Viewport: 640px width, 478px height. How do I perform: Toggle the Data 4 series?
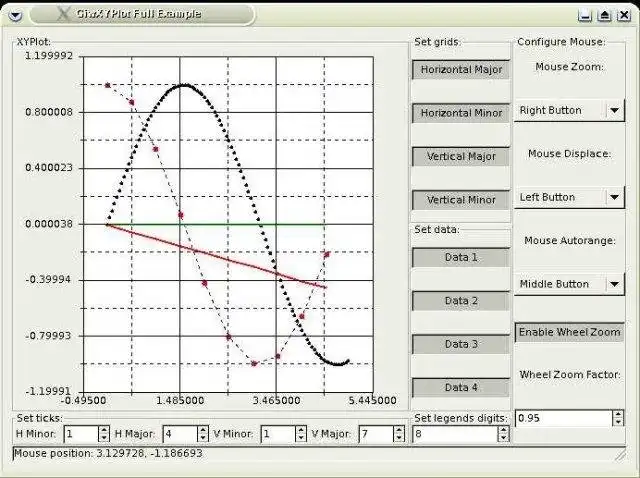[461, 387]
